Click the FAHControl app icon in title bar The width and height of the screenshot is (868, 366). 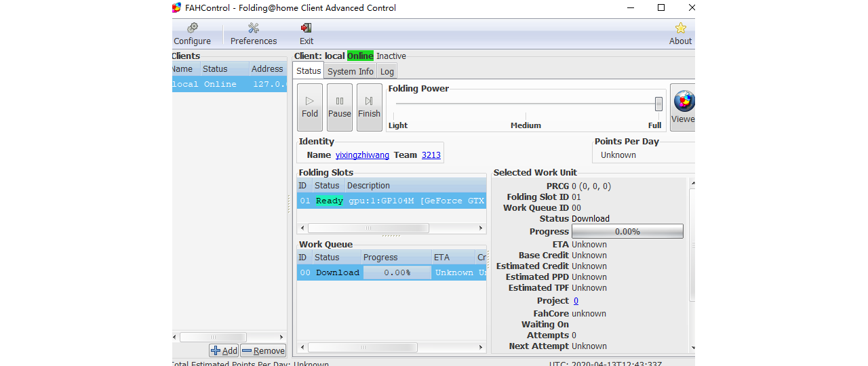coord(176,8)
